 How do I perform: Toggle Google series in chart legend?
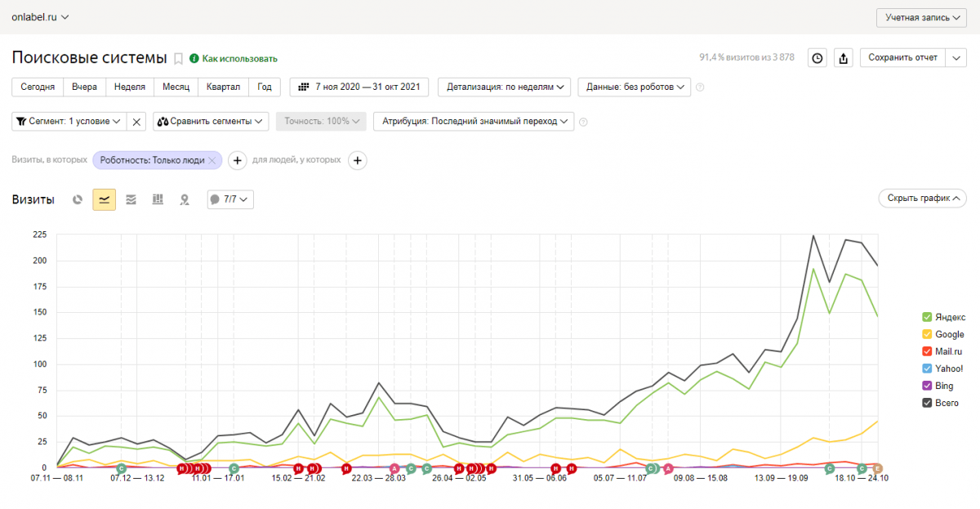(x=927, y=334)
